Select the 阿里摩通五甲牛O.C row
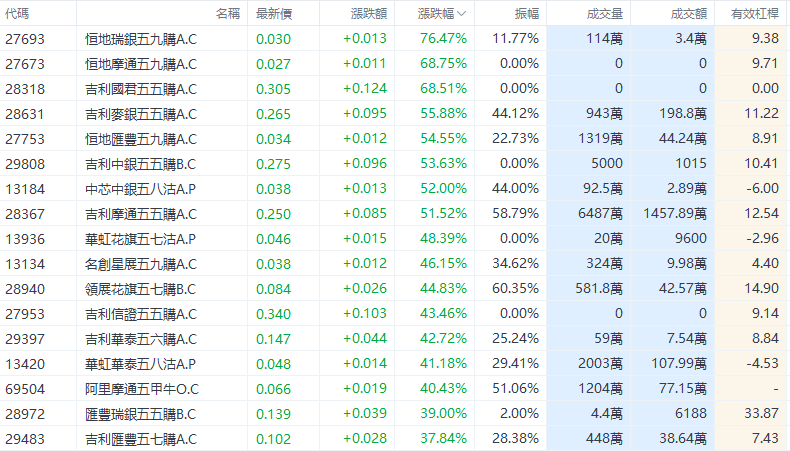 141,388
